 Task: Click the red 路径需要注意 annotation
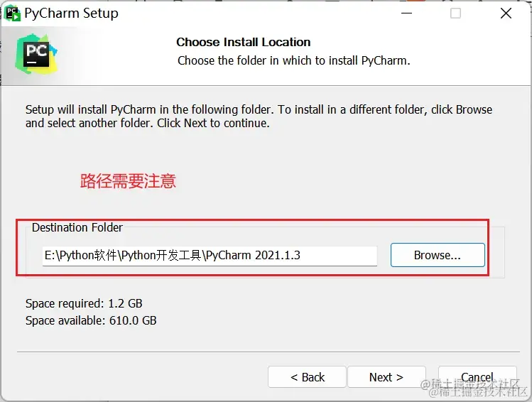[128, 181]
